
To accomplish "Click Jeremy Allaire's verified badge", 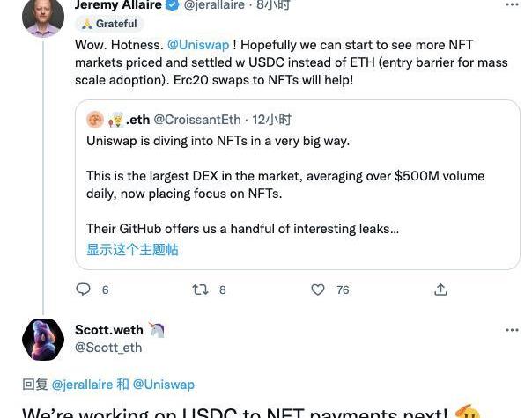I will pyautogui.click(x=173, y=5).
